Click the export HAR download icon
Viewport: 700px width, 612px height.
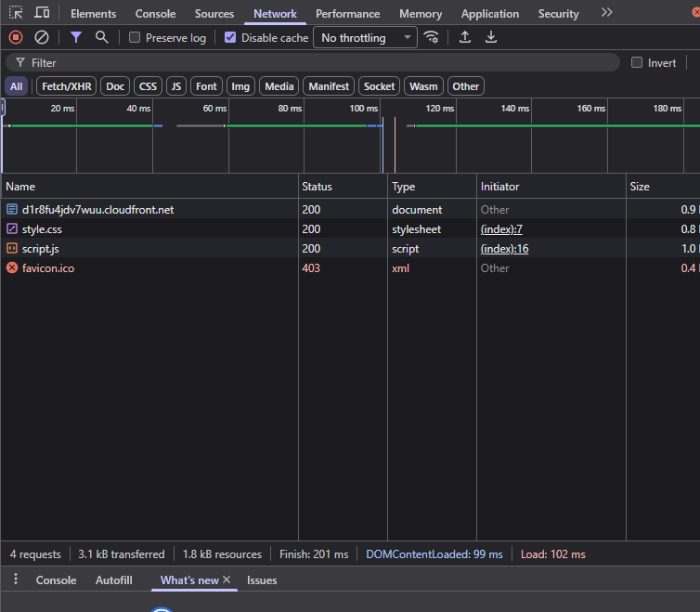coord(491,37)
